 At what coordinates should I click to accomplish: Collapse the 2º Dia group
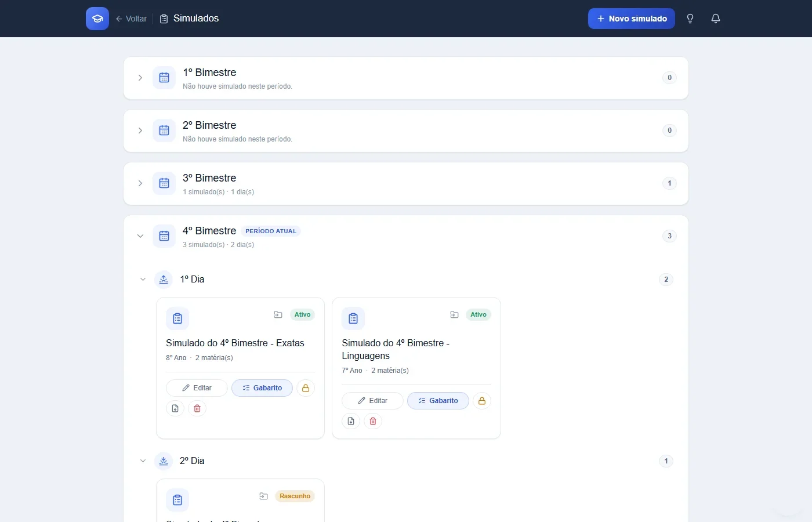143,461
